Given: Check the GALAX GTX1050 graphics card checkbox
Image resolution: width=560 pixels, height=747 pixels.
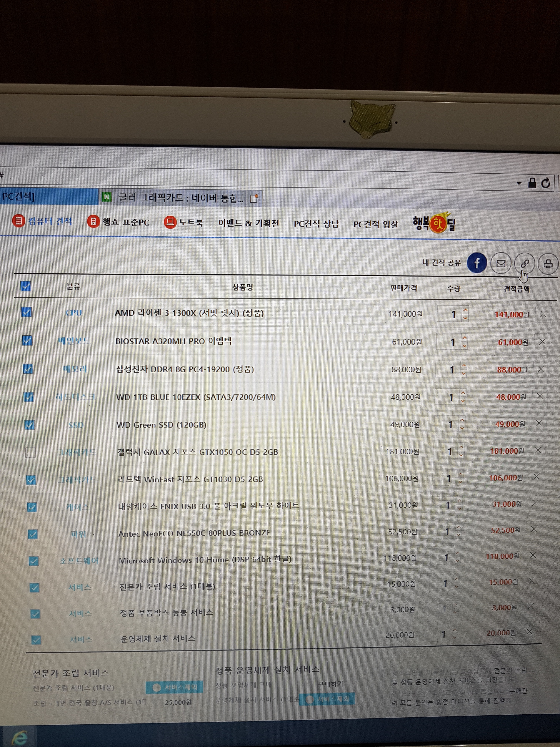Looking at the screenshot, I should [30, 452].
